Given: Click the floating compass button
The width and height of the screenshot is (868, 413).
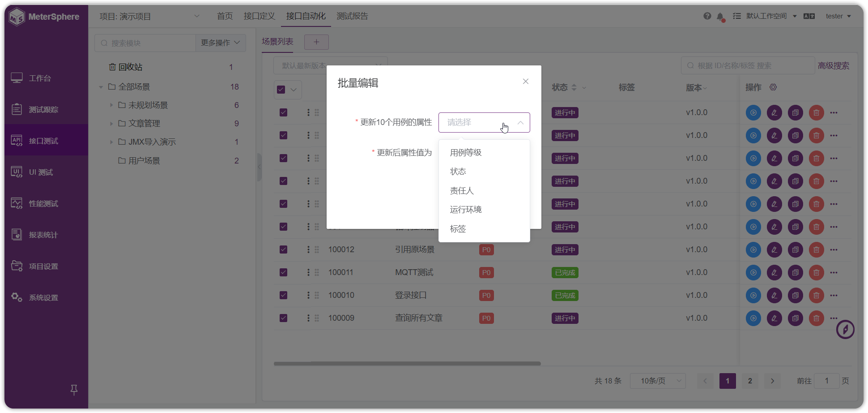Looking at the screenshot, I should [x=845, y=330].
